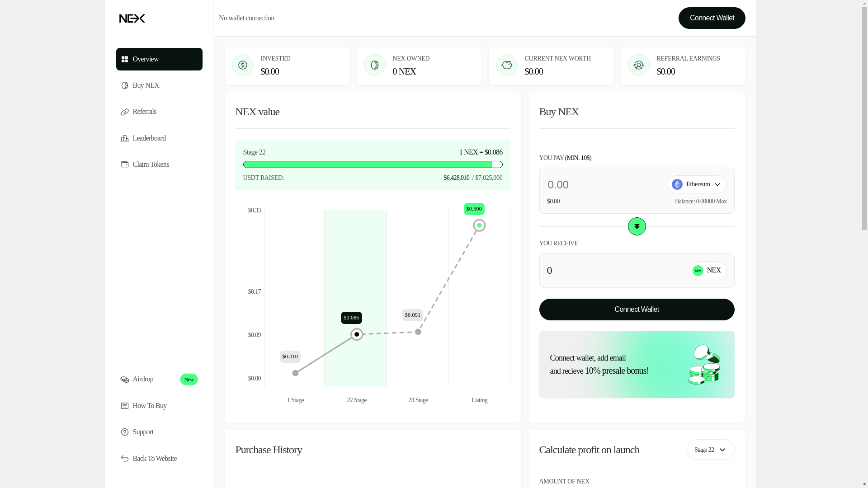Click the NEX token badge
The image size is (868, 488).
coord(708,271)
